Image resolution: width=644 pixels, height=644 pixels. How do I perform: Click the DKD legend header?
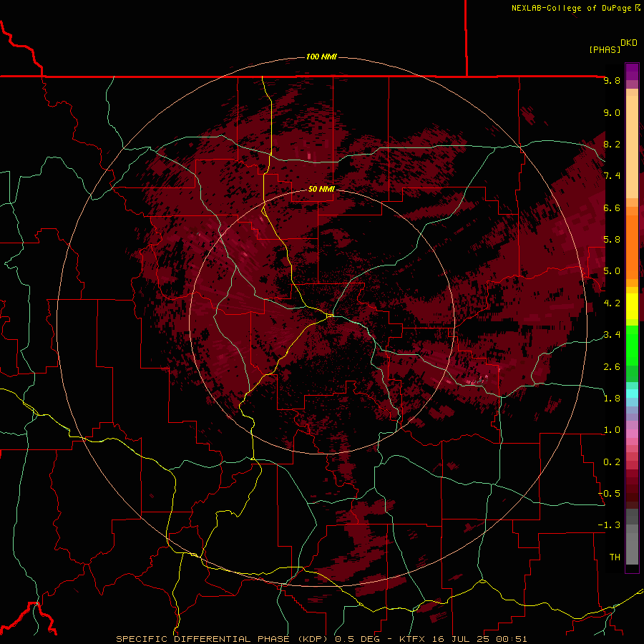point(629,43)
